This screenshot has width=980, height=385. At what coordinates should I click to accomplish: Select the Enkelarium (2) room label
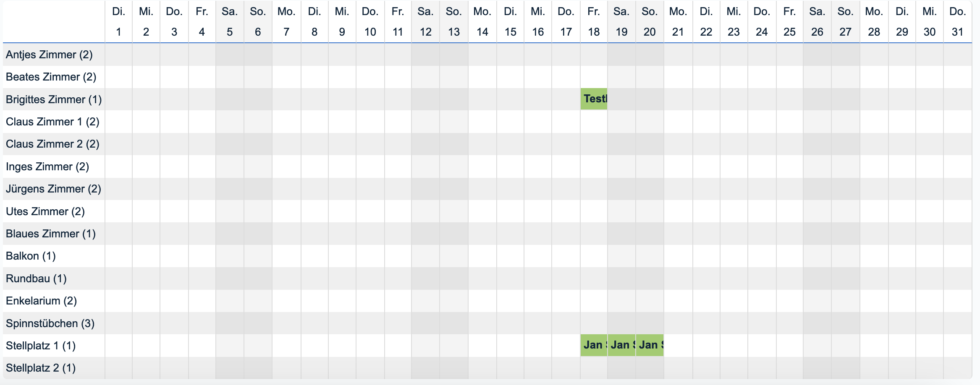(x=41, y=301)
